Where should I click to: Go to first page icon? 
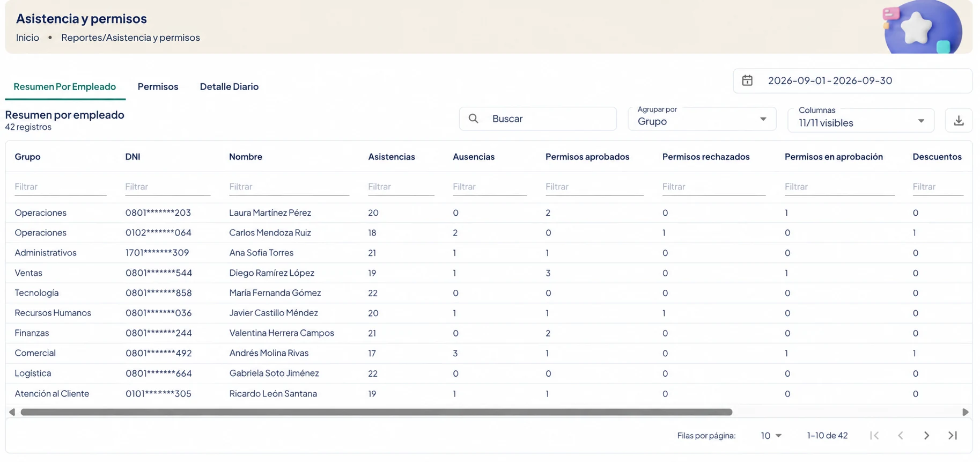click(x=874, y=435)
